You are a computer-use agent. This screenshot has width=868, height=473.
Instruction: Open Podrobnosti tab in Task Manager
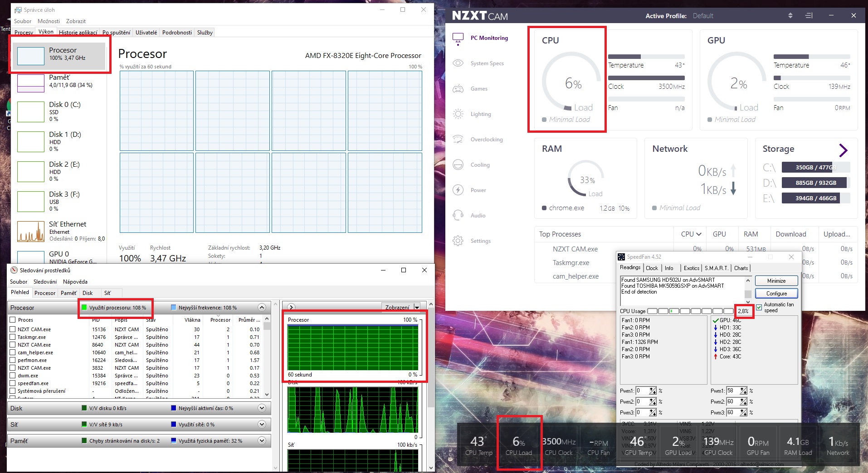tap(177, 33)
